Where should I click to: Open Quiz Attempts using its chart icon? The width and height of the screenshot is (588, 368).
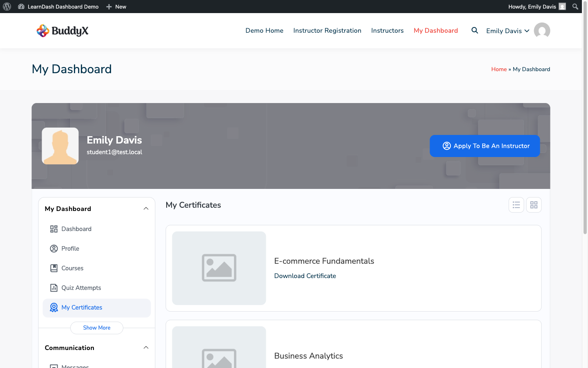(53, 287)
